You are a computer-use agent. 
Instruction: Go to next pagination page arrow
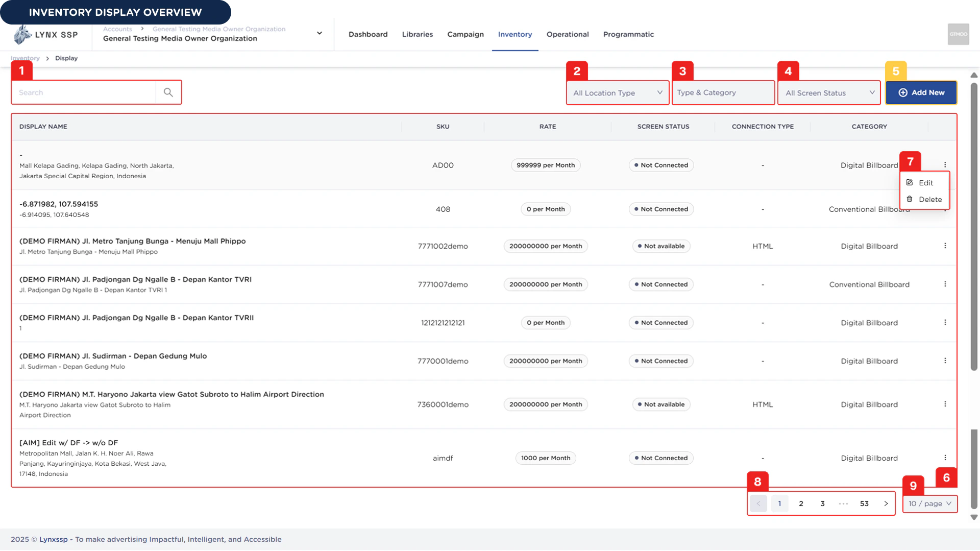pos(886,504)
